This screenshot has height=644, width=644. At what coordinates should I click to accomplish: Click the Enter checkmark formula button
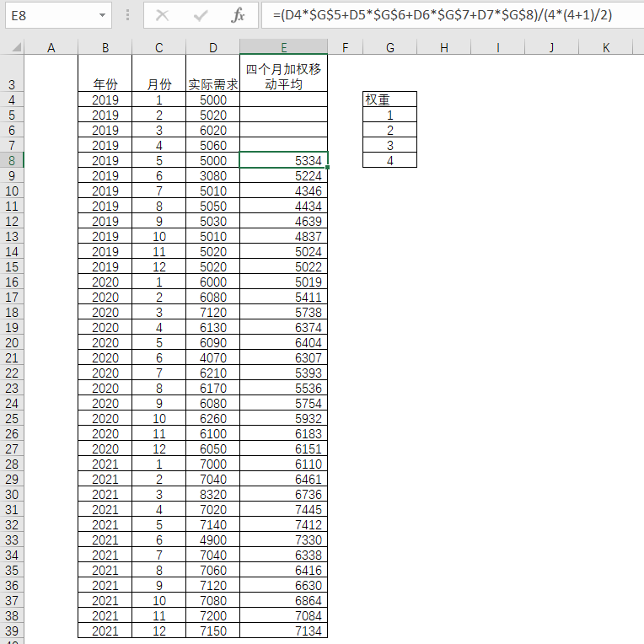pyautogui.click(x=201, y=15)
